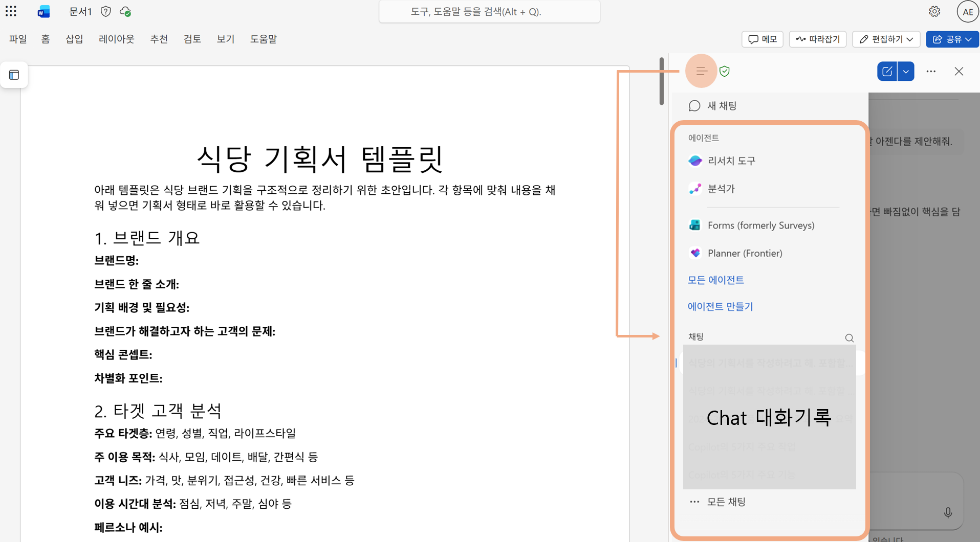Click heading 1. 브랜드 개요
The height and width of the screenshot is (542, 980).
point(147,238)
